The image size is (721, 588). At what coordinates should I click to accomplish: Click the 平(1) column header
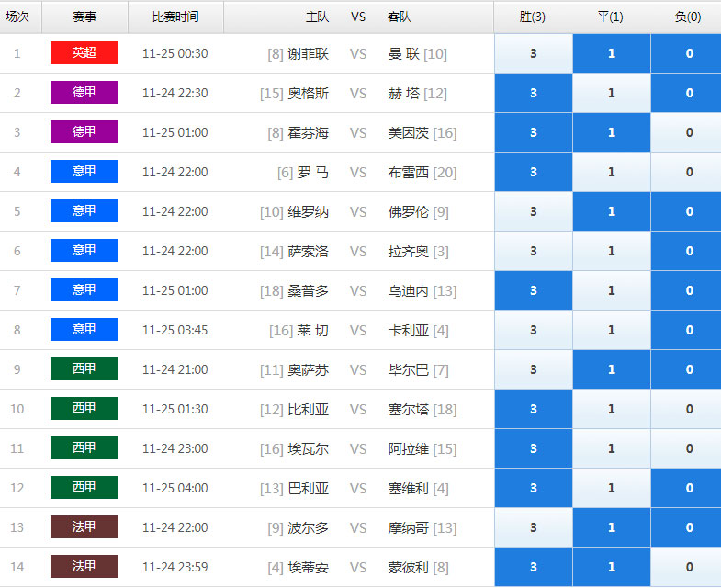(610, 17)
